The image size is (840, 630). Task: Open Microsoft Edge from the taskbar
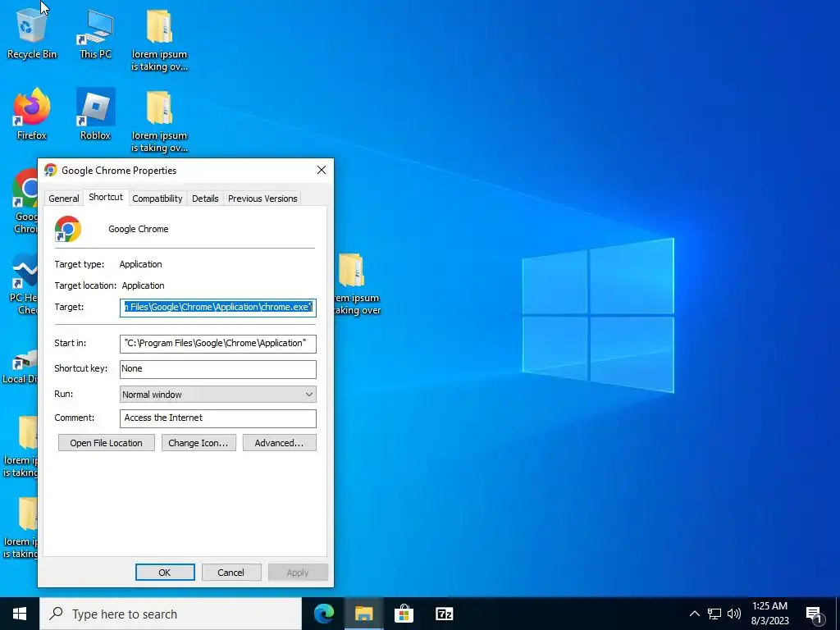(x=324, y=614)
